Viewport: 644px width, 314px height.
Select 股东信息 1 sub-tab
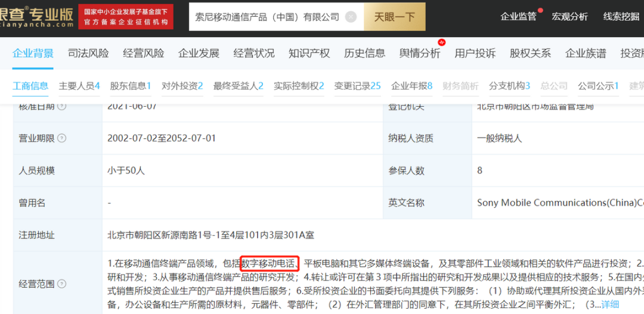(131, 86)
